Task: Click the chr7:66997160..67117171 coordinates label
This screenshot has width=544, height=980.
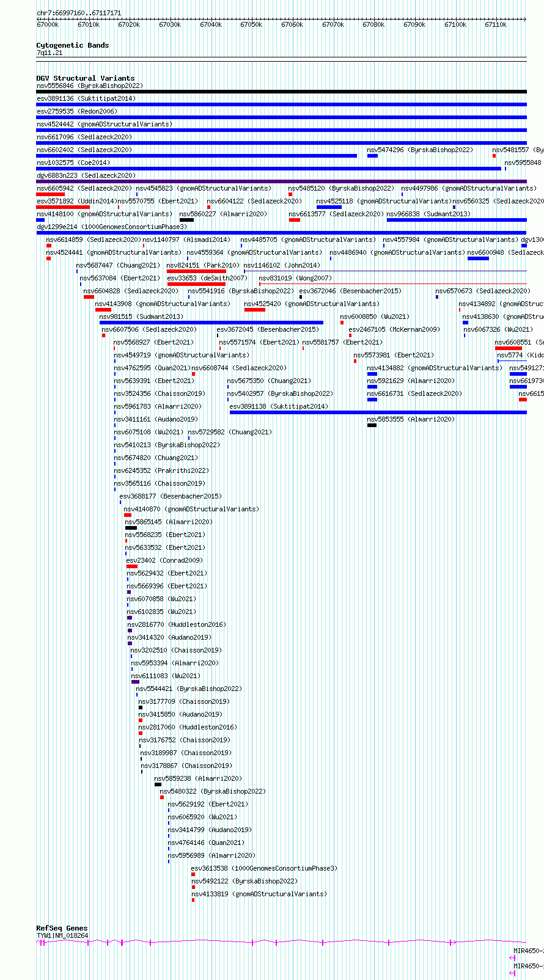Action: click(79, 13)
